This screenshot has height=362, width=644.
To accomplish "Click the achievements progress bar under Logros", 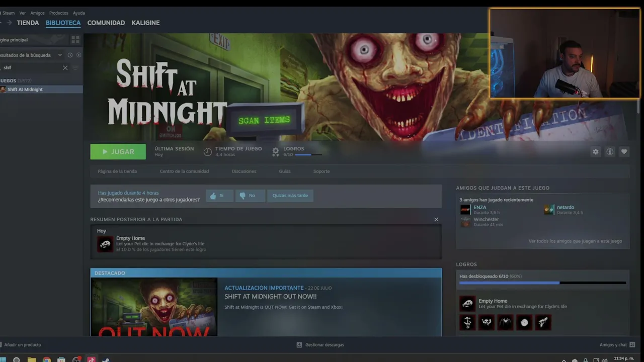I will point(542,283).
